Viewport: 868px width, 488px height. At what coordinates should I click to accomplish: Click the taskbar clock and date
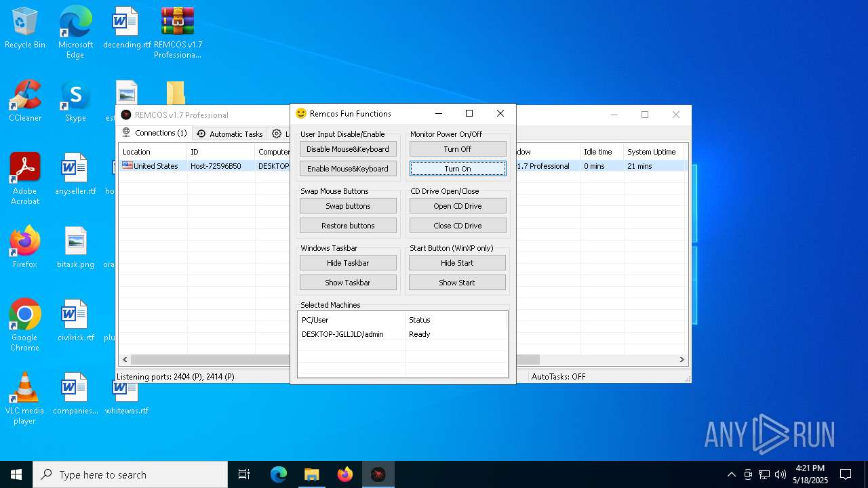pos(810,474)
